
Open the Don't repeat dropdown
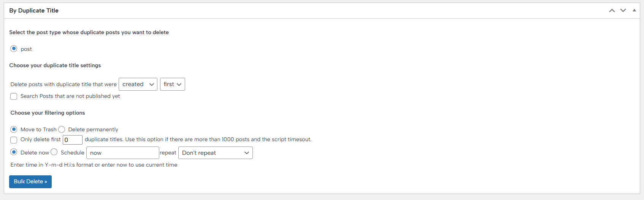pos(215,153)
